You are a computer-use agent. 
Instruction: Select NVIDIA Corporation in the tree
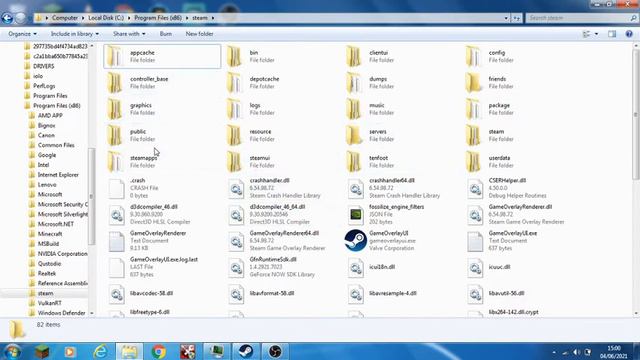tap(62, 254)
